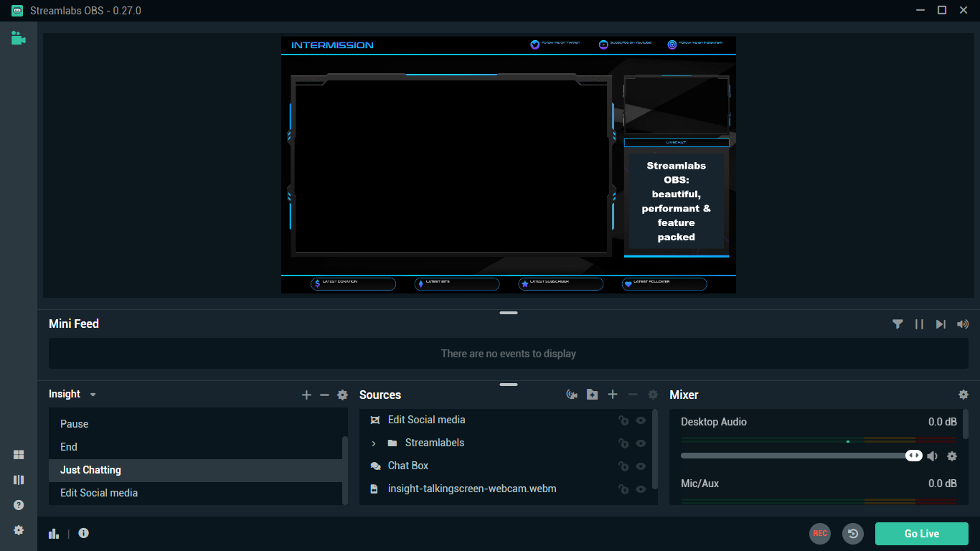
Task: Click the "Desktop Audio" label
Action: [714, 422]
